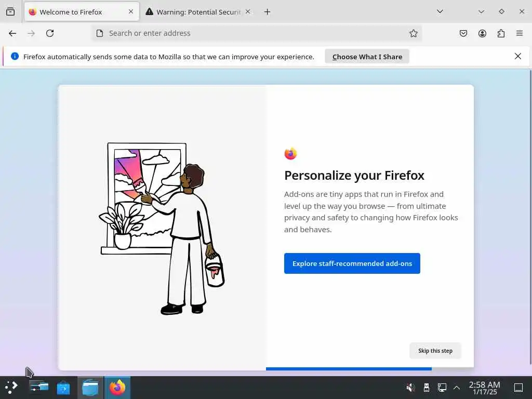Click the painter illustration image
This screenshot has width=532, height=399.
162,229
